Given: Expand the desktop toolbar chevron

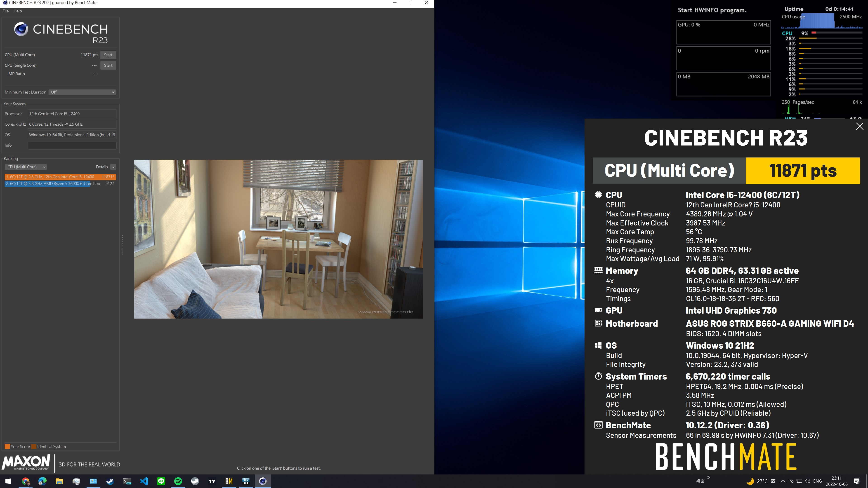Looking at the screenshot, I should click(x=708, y=478).
